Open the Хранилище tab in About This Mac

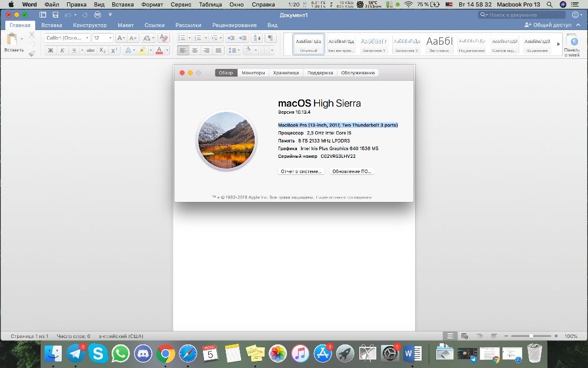[x=286, y=73]
